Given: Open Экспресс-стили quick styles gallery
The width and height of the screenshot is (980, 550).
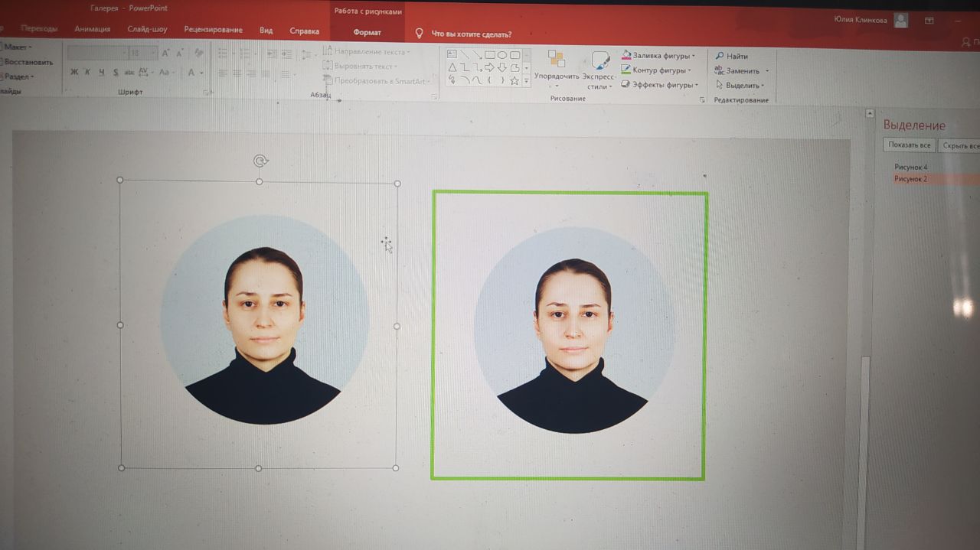Looking at the screenshot, I should [x=599, y=70].
